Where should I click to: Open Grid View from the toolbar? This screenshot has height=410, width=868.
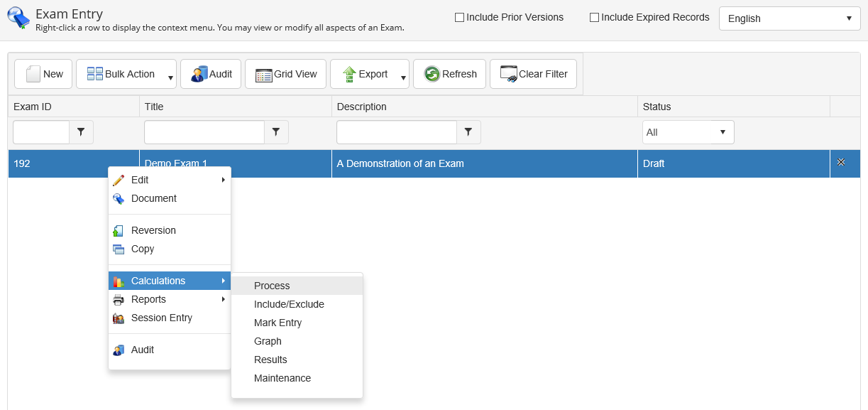click(x=285, y=74)
